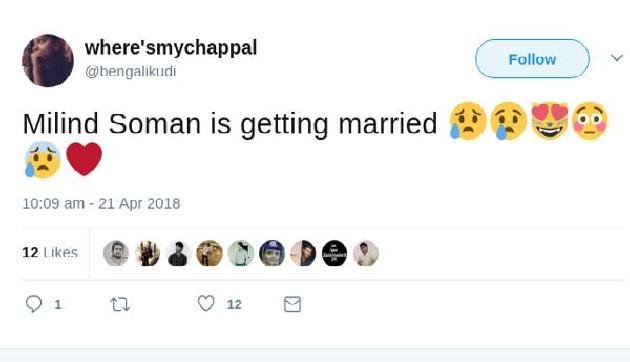Click the red heart emoji in tweet
Viewport: 630px width, 362px height.
point(84,159)
